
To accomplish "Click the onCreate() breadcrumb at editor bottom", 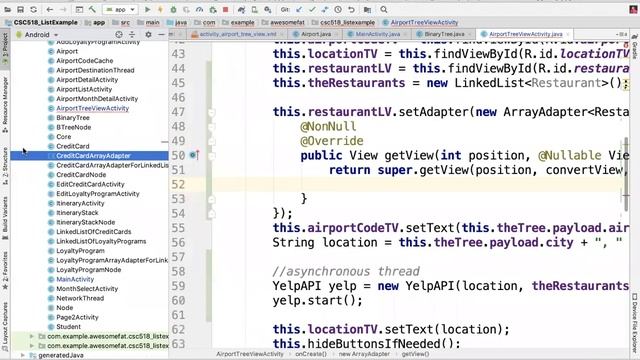I will tap(311, 354).
